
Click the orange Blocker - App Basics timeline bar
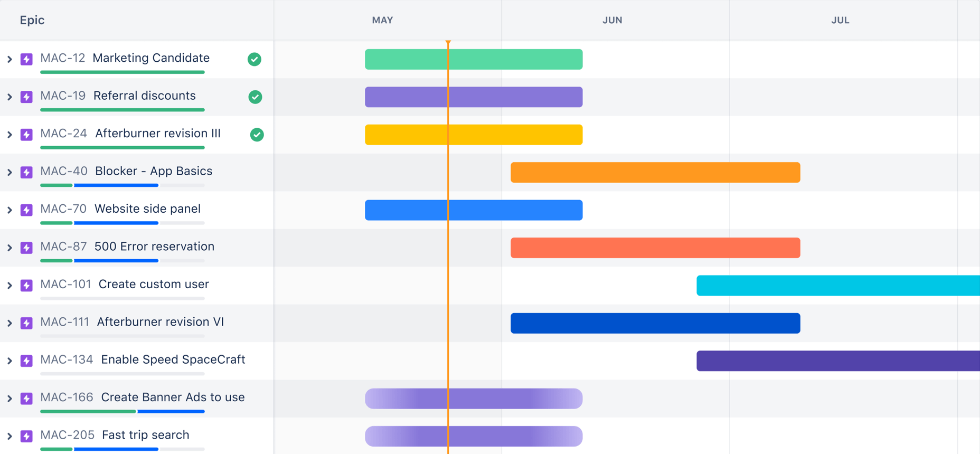pyautogui.click(x=655, y=173)
